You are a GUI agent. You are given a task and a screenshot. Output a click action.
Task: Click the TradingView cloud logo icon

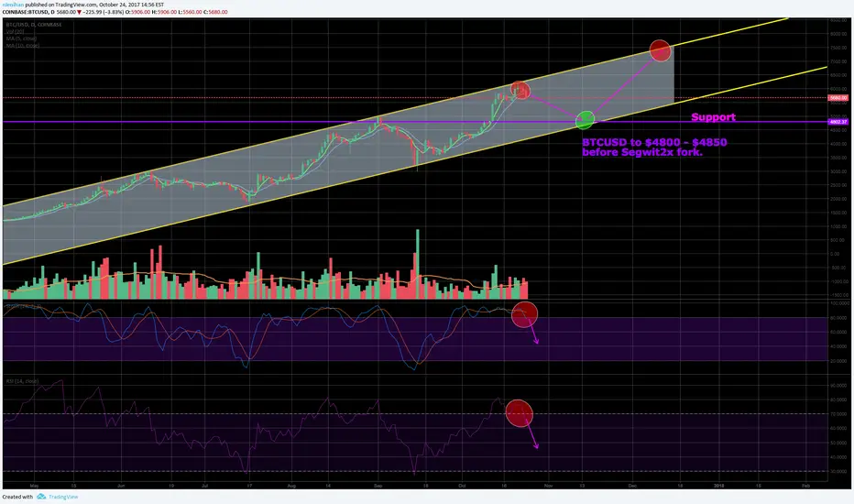[41, 497]
